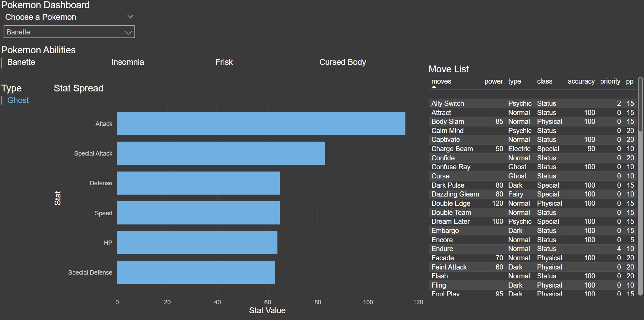Click the Special Attack stat bar
Viewport: 644px width, 320px height.
[220, 153]
